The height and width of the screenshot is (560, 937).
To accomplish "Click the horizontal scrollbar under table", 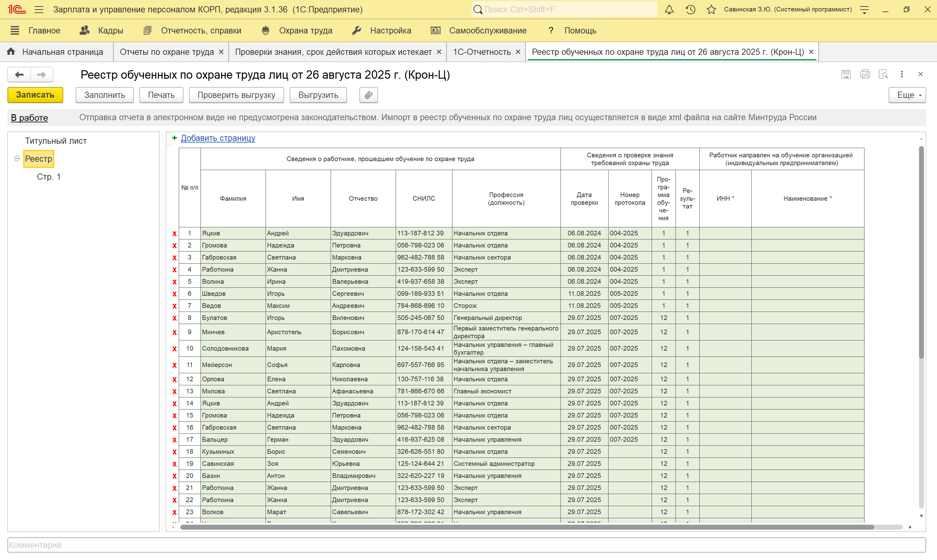I will [x=527, y=527].
